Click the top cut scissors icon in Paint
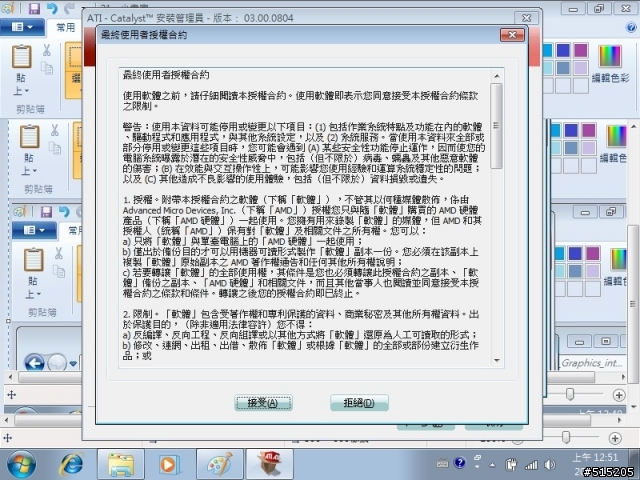 [x=47, y=50]
